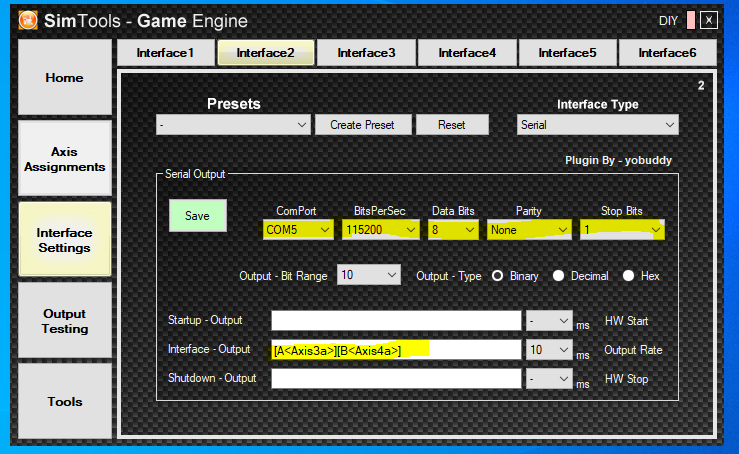Expand the BitsPerSec dropdown
739x454 pixels.
[x=380, y=230]
